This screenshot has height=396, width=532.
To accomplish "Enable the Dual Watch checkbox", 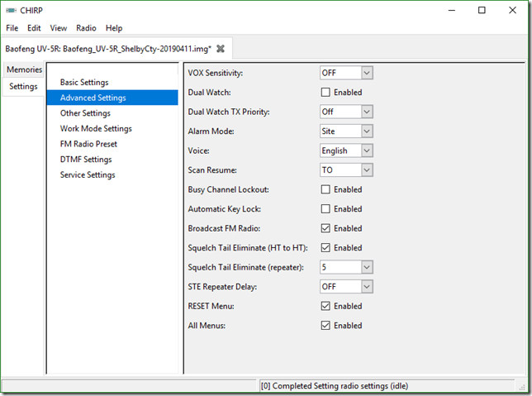I will coord(325,93).
